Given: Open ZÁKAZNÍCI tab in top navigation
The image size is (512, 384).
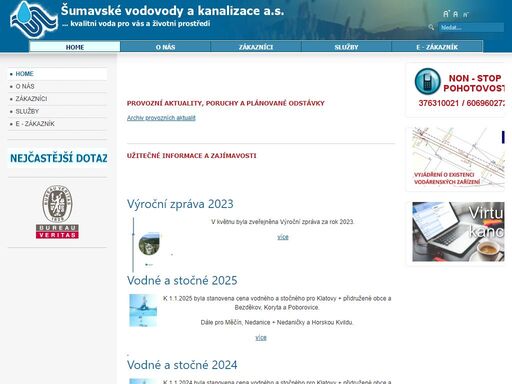Looking at the screenshot, I should click(x=256, y=47).
